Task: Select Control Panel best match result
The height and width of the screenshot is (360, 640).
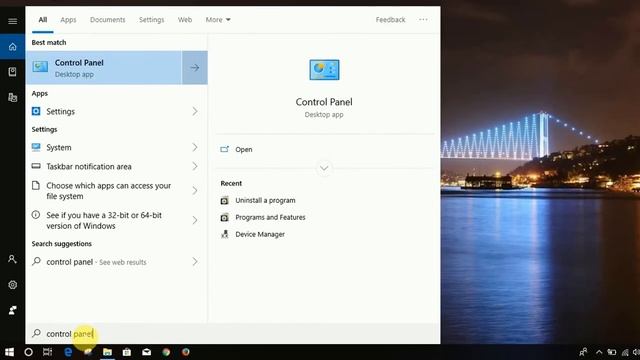Action: tap(104, 68)
